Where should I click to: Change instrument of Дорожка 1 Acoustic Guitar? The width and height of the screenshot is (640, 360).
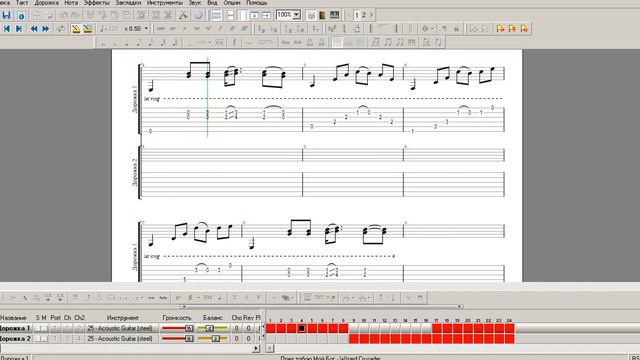coord(120,328)
